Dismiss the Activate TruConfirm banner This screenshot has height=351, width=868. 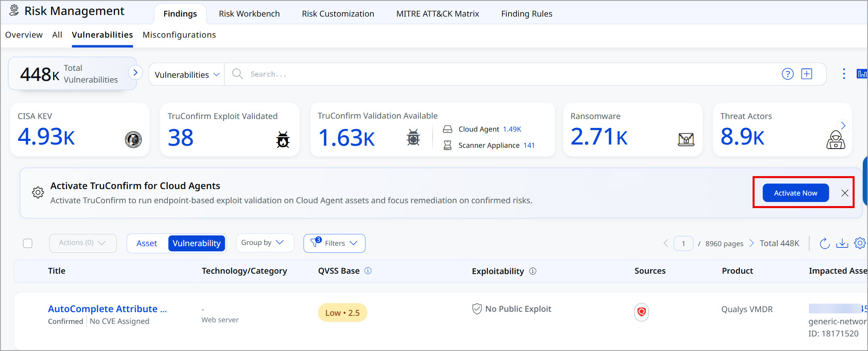(x=845, y=193)
